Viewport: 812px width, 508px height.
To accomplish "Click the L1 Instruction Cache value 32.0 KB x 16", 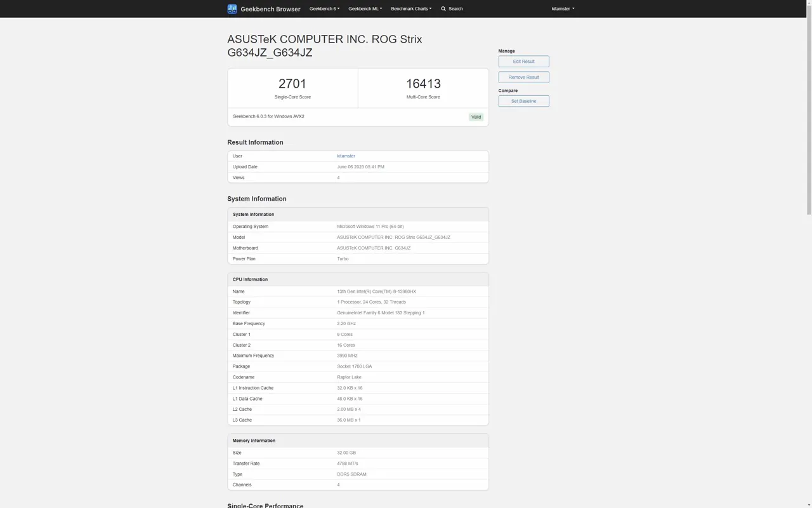I will 350,388.
